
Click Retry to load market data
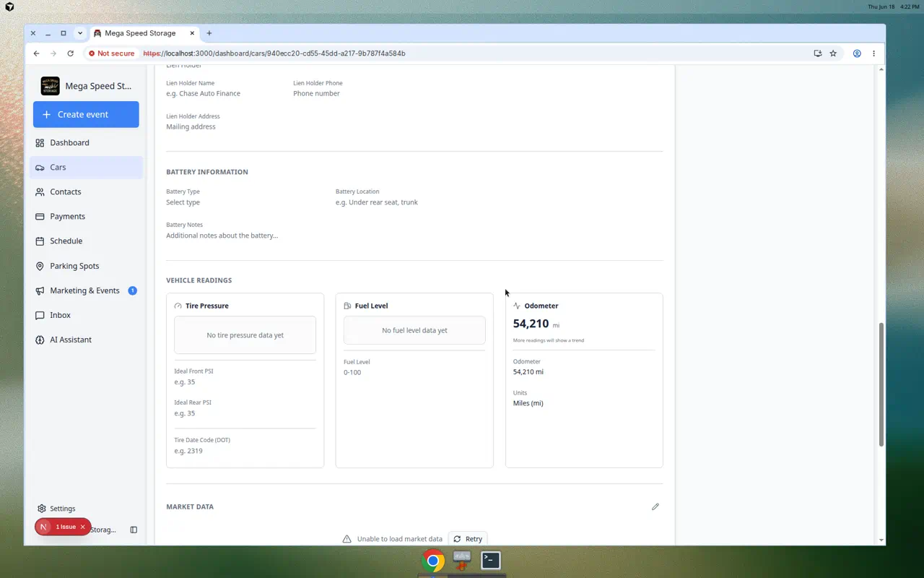pyautogui.click(x=468, y=539)
